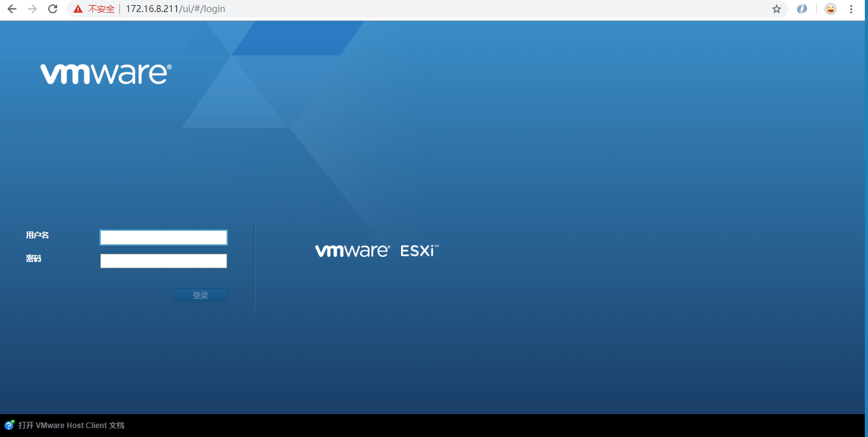The height and width of the screenshot is (437, 868).
Task: Click the 不安全 security warning indicator
Action: 100,9
